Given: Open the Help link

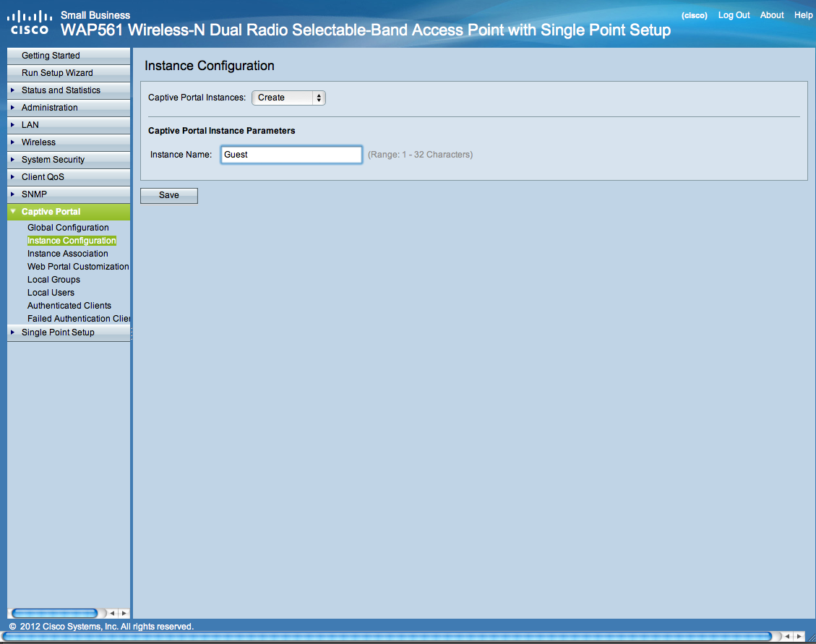Looking at the screenshot, I should (803, 15).
